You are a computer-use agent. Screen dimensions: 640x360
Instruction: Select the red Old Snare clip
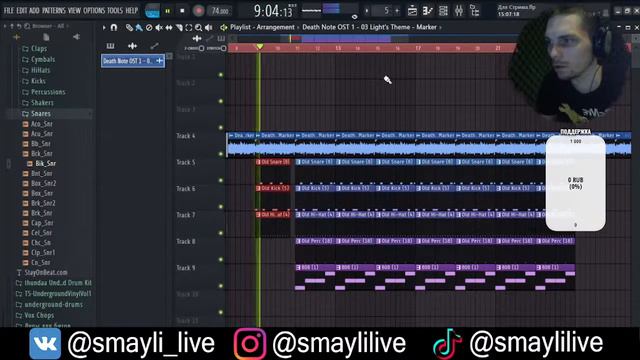273,162
